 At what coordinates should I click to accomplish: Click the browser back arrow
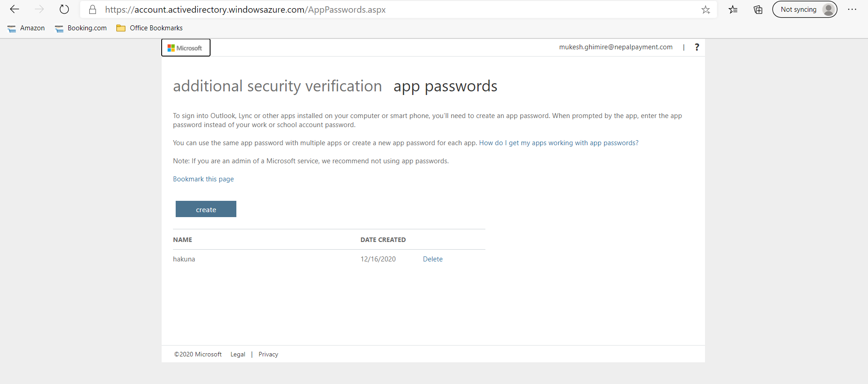14,9
